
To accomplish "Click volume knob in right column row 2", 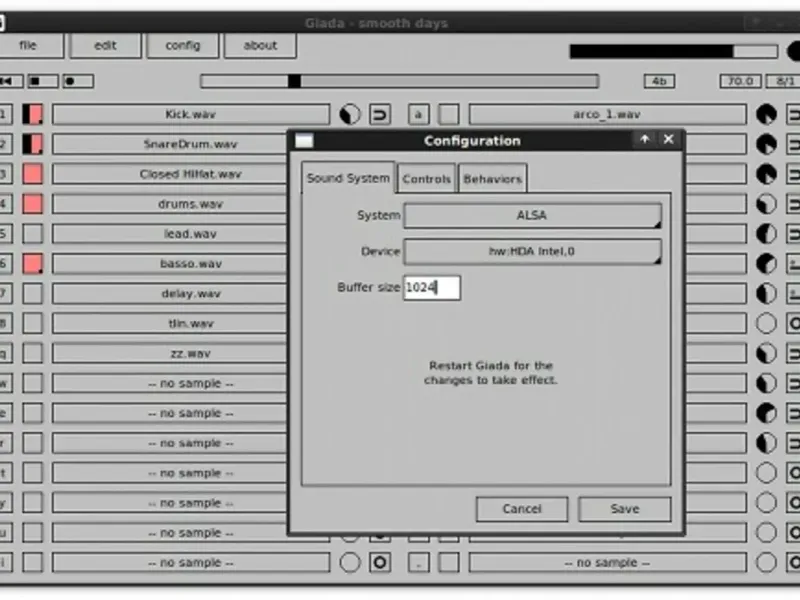I will point(766,144).
